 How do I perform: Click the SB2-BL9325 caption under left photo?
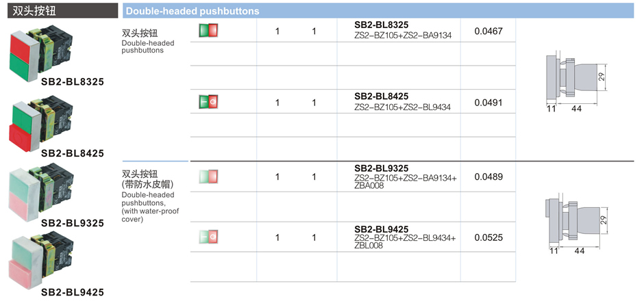pyautogui.click(x=73, y=223)
